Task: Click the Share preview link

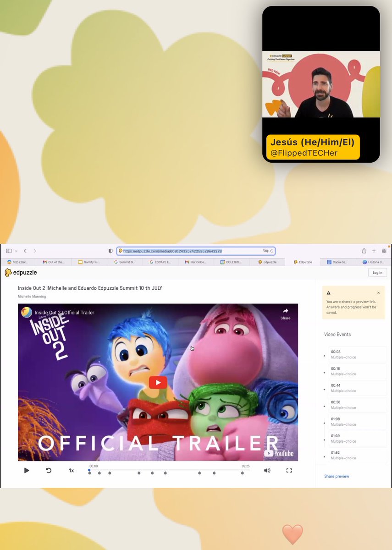Action: (337, 476)
